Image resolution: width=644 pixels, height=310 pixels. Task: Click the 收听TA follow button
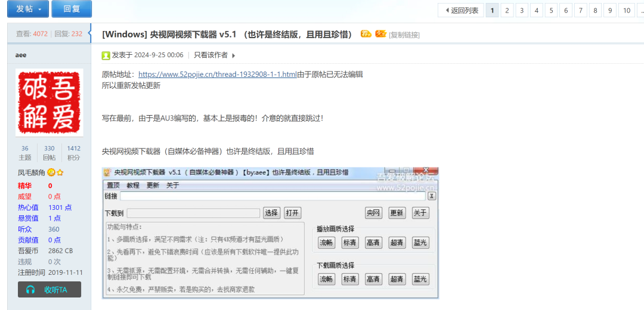[49, 290]
